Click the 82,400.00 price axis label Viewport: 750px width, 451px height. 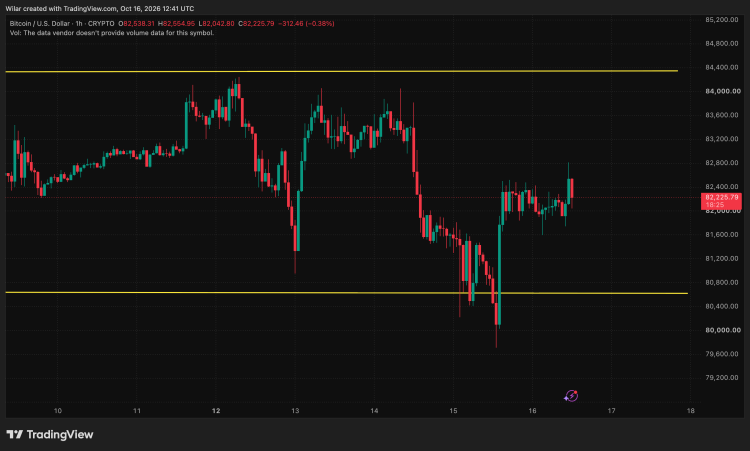pos(722,187)
